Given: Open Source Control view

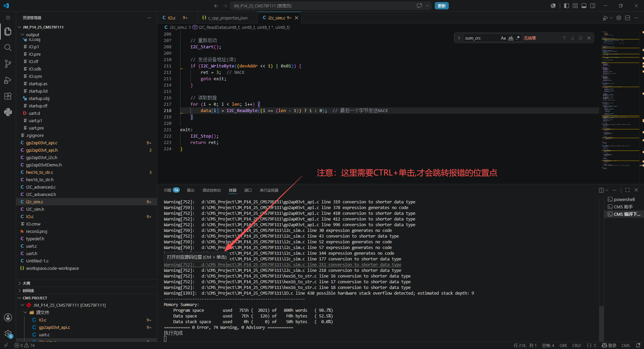Looking at the screenshot, I should (x=8, y=64).
